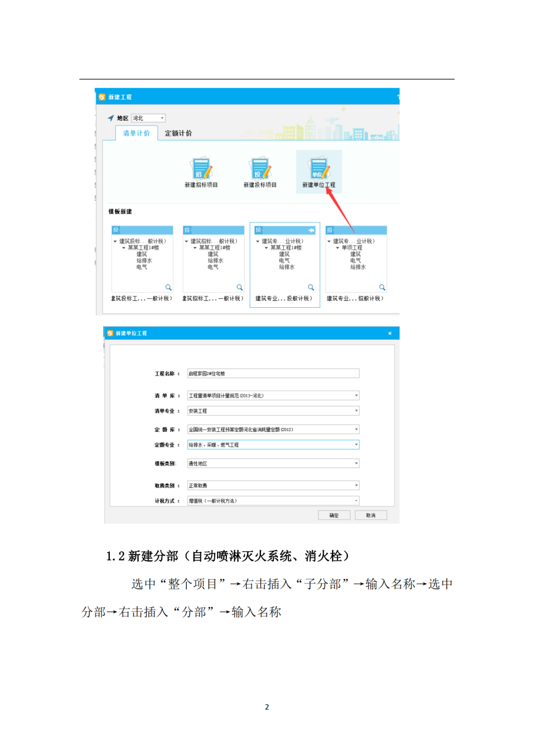This screenshot has width=534, height=756.
Task: Open search via magnifier on 建筑投标 template card
Action: point(169,287)
